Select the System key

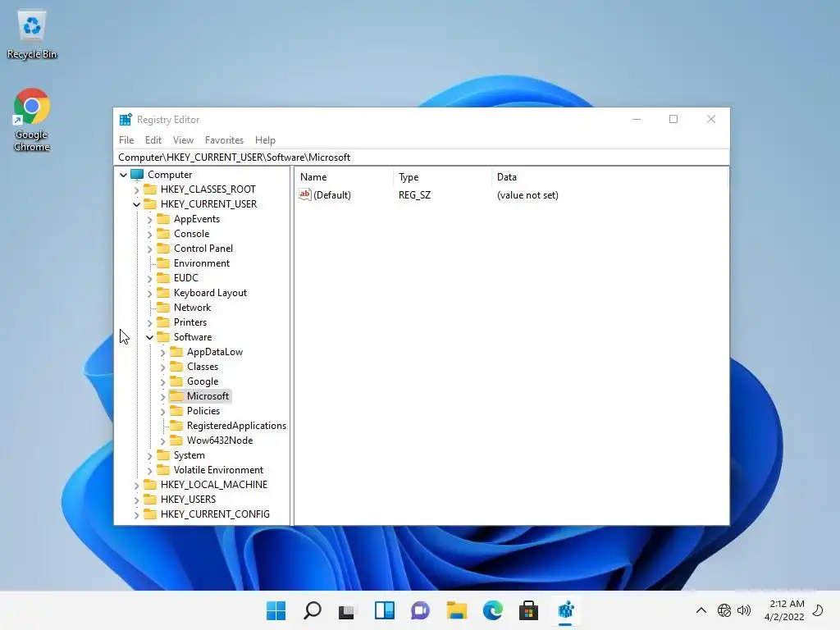point(189,454)
